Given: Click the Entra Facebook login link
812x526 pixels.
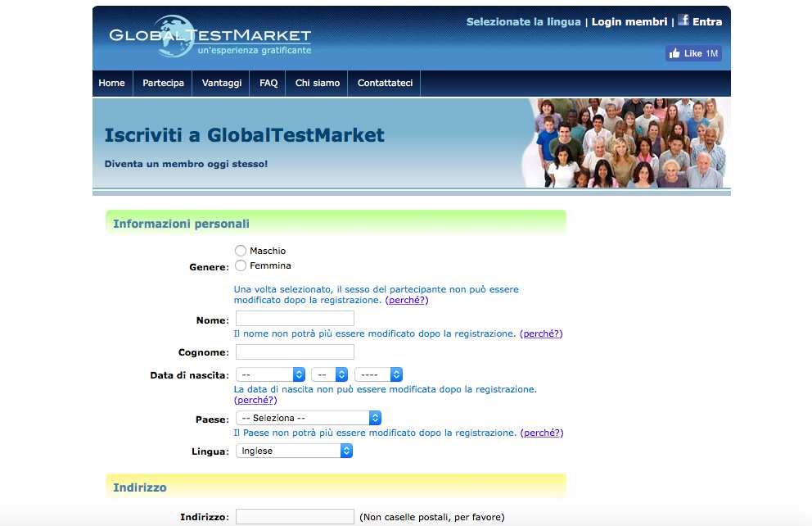Looking at the screenshot, I should pos(707,22).
